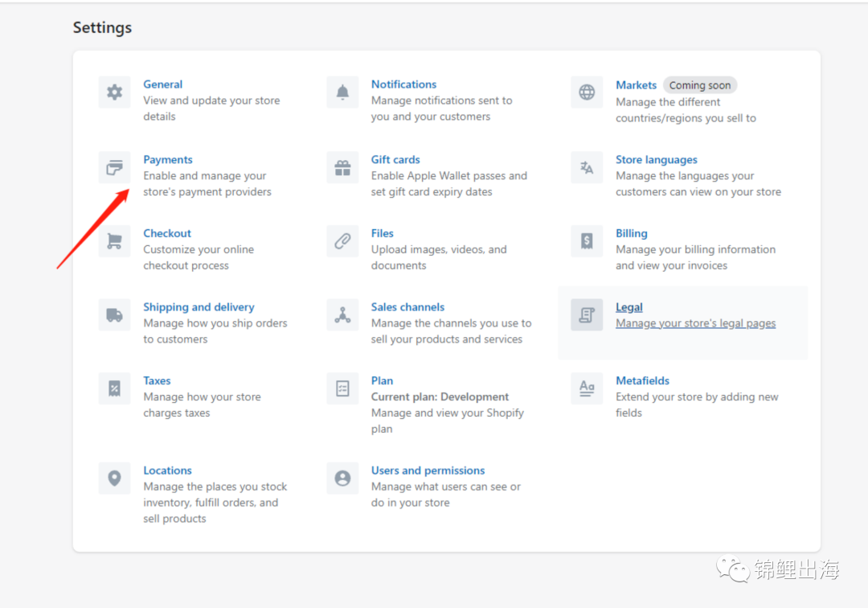Click the Checkout shopping cart icon
The height and width of the screenshot is (608, 868).
click(x=114, y=241)
